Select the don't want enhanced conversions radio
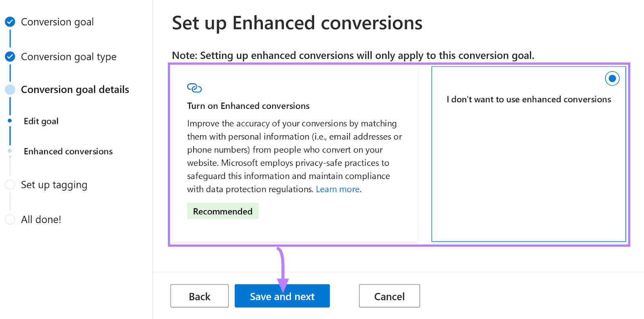 point(612,78)
